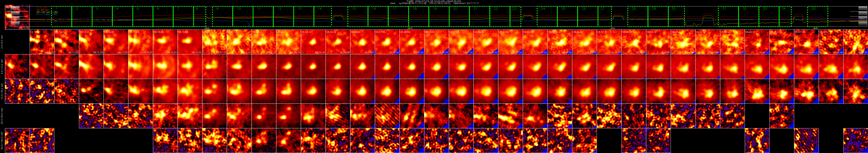The image size is (868, 153).
Task: Select interval box 21 on the lightcurve
Action: [x=480, y=16]
